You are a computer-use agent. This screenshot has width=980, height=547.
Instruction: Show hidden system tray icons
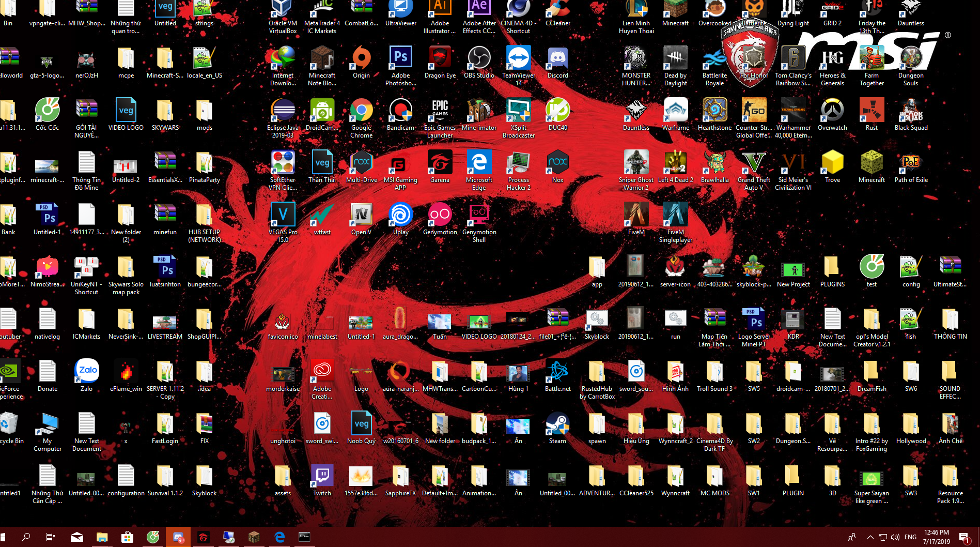870,537
